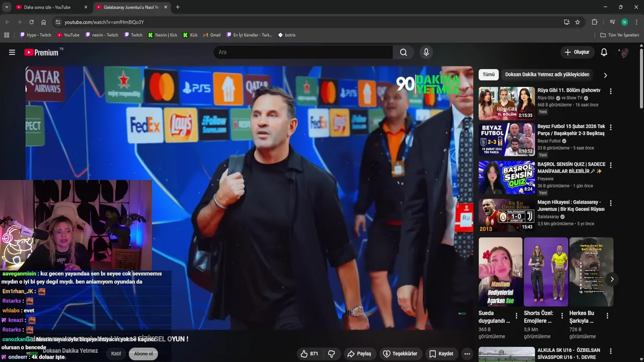Open Beyaz Futbol 15 Şubat thumbnail
This screenshot has width=644, height=362.
tap(507, 140)
